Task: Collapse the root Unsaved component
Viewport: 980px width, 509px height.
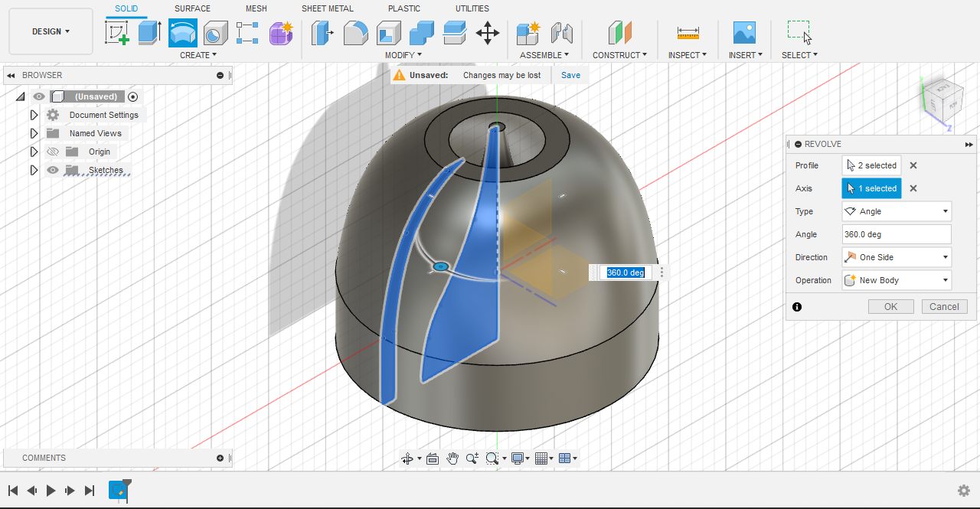Action: pos(21,96)
